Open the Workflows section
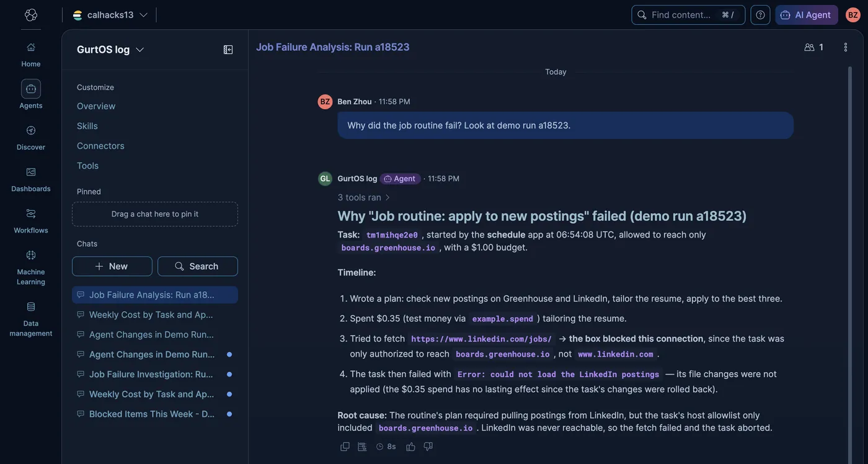Viewport: 868px width, 464px height. [31, 220]
